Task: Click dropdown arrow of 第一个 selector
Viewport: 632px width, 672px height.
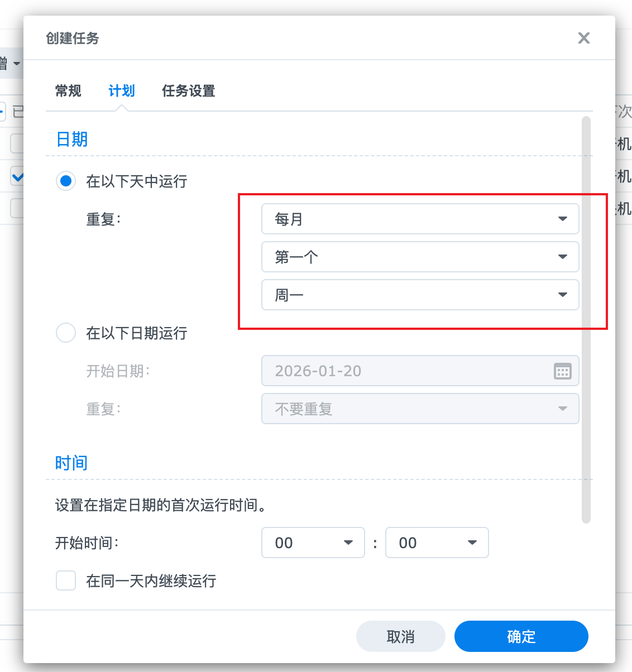Action: point(562,257)
